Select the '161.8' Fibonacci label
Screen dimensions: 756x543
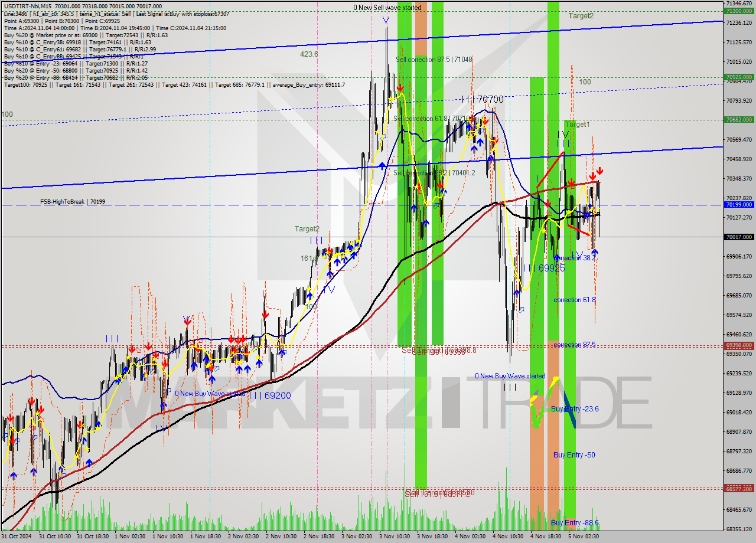(x=309, y=258)
